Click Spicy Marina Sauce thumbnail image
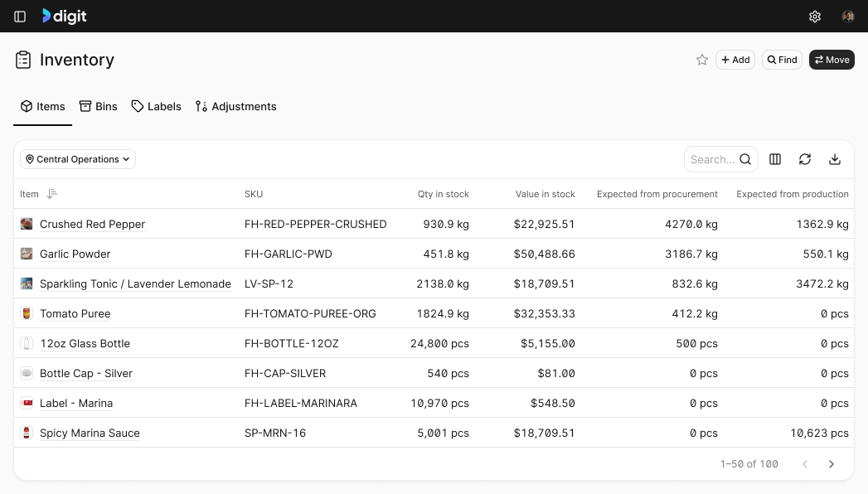 27,433
